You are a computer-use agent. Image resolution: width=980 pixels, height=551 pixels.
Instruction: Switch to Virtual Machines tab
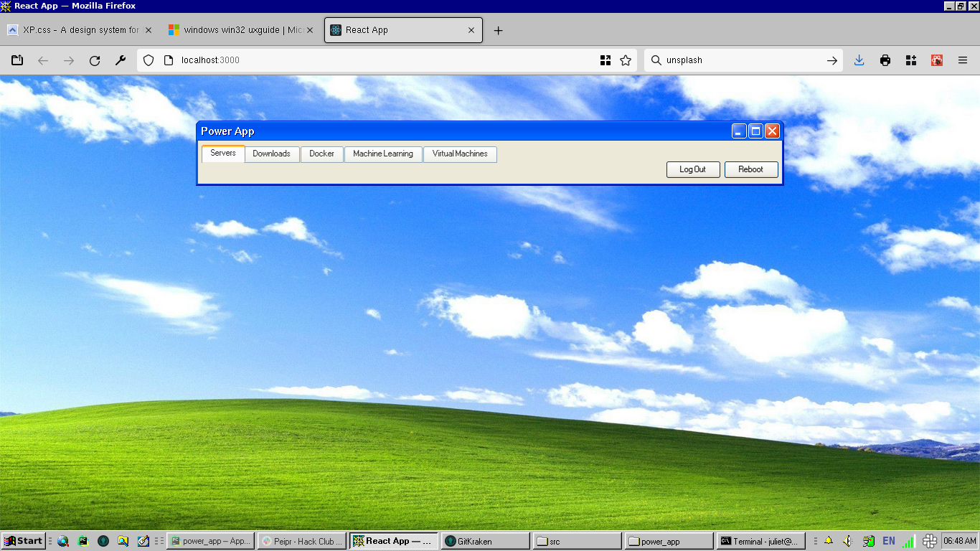click(x=460, y=154)
